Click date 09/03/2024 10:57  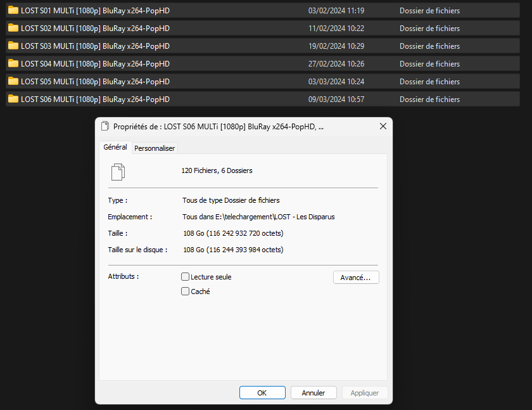[x=336, y=99]
